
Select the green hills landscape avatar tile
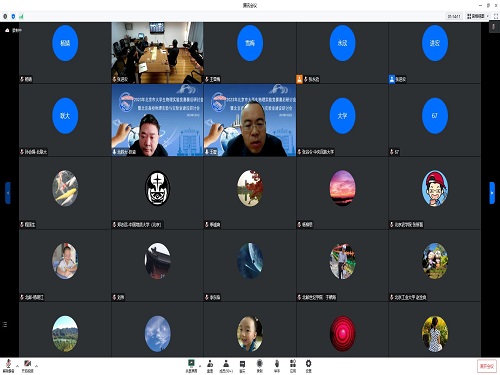click(x=65, y=330)
